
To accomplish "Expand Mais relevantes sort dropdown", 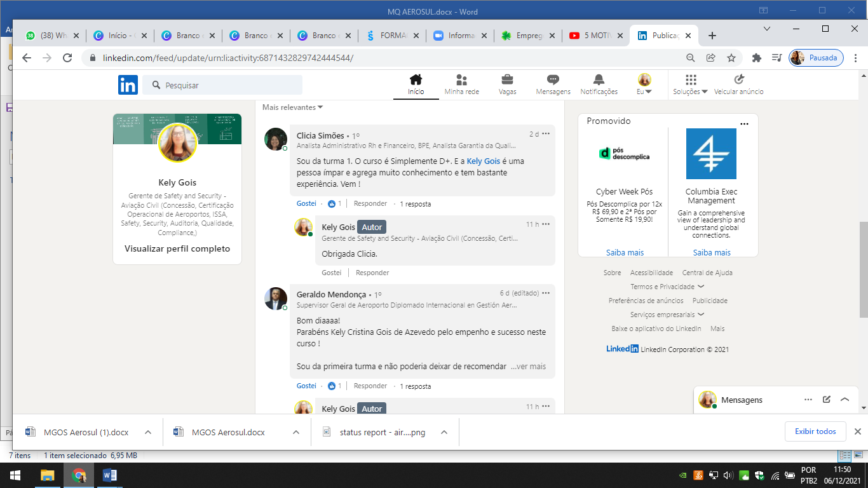I will coord(293,107).
